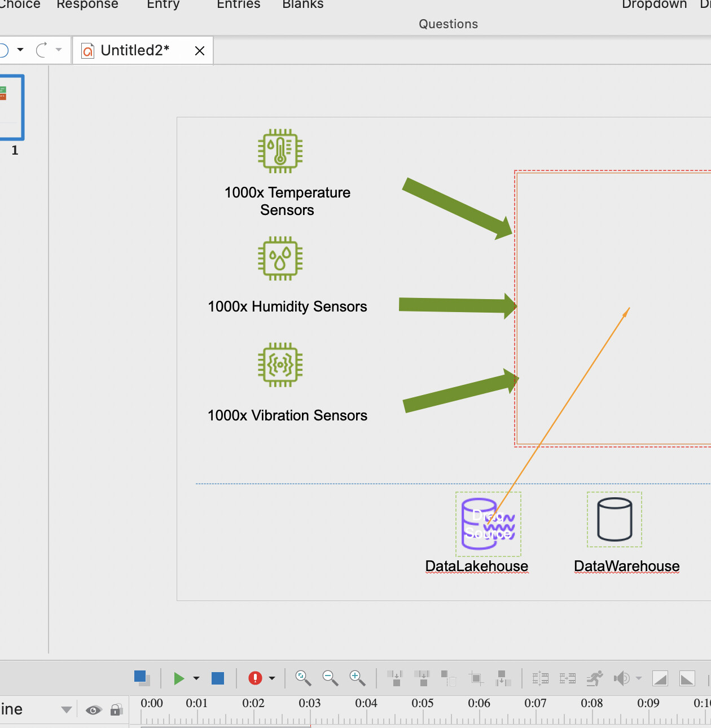Open the record options dropdown arrow

click(x=272, y=678)
